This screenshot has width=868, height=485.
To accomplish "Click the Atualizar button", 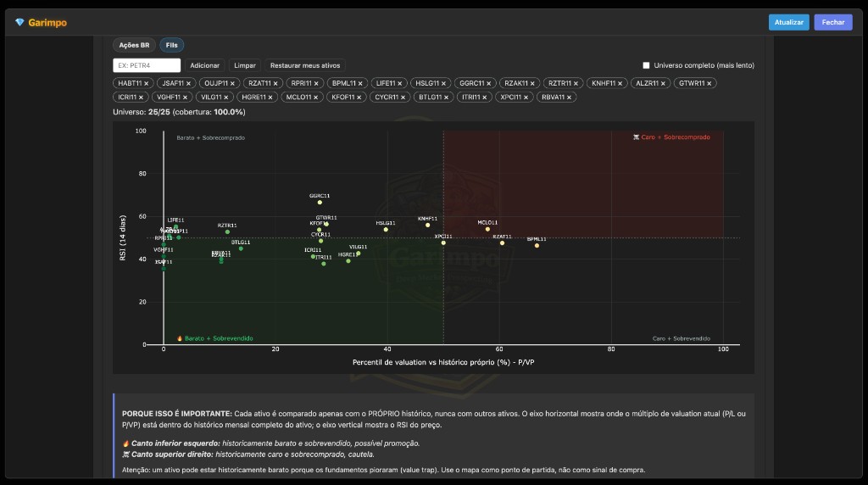I will tap(789, 22).
